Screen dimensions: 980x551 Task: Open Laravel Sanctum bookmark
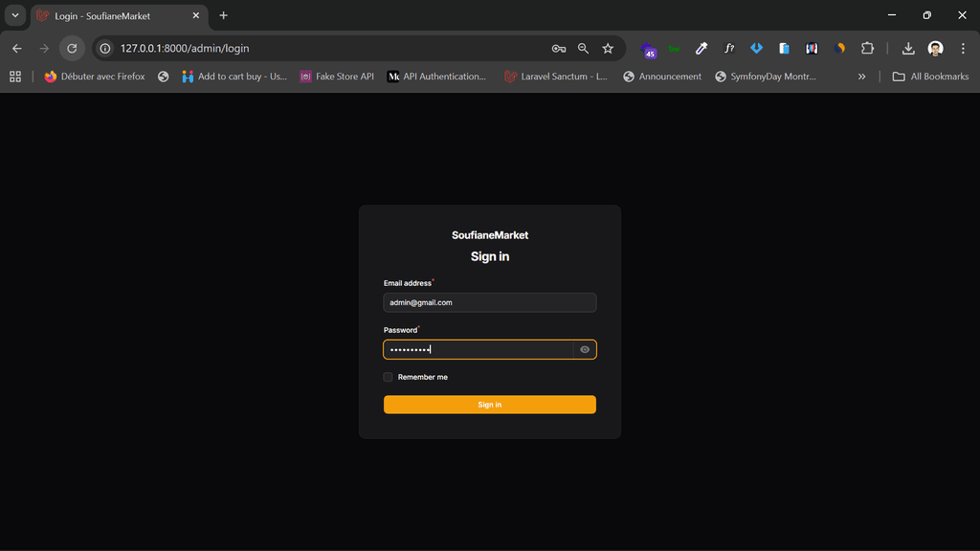point(556,77)
